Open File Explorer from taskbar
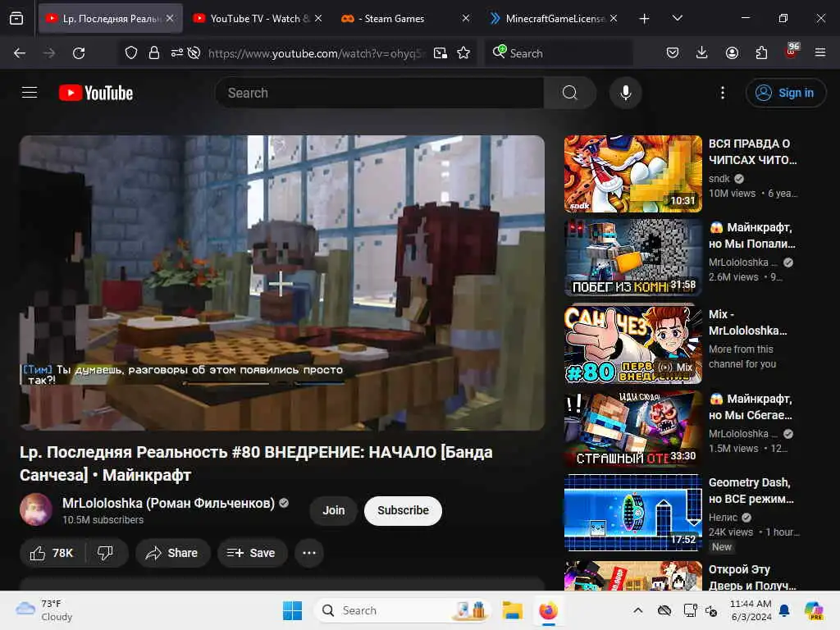840x630 pixels. pyautogui.click(x=512, y=610)
